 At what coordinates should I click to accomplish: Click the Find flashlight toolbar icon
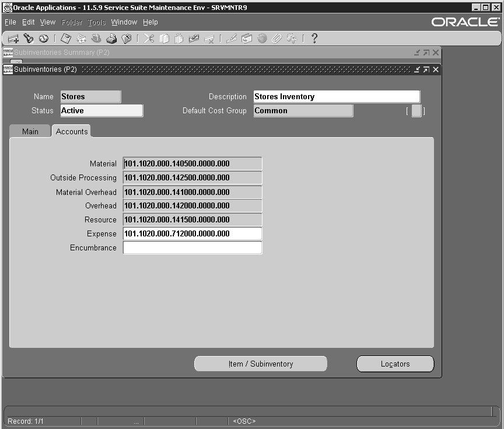[29, 39]
